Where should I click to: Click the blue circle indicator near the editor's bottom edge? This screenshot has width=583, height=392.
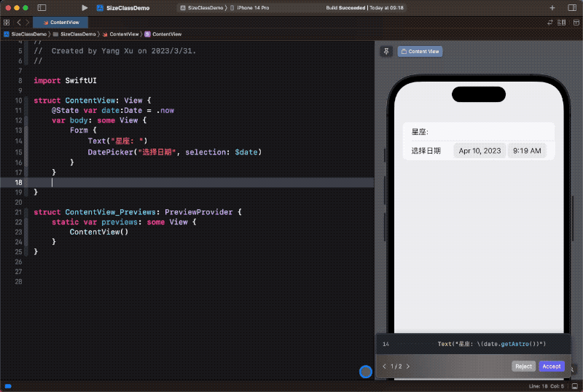(x=366, y=372)
